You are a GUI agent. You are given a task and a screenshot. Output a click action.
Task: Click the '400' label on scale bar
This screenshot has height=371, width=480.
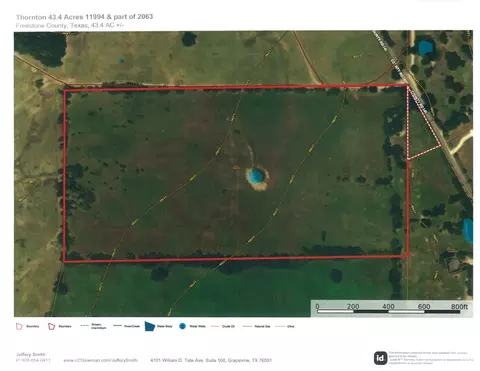point(388,306)
